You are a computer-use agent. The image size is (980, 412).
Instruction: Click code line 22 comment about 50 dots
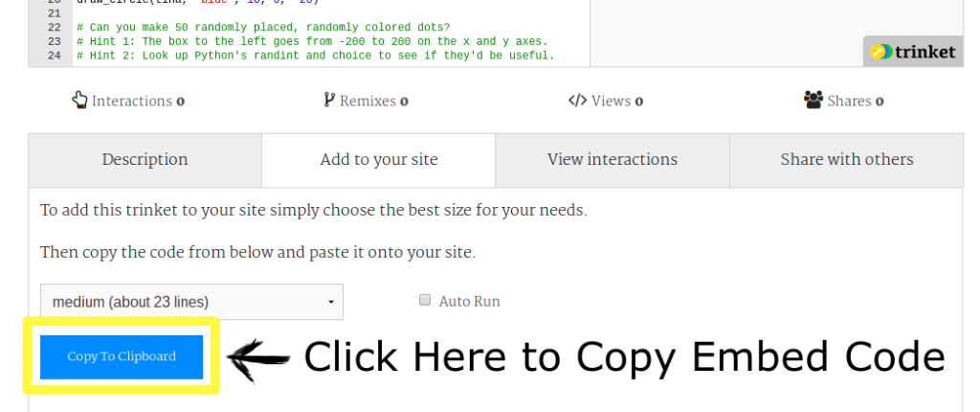click(263, 28)
